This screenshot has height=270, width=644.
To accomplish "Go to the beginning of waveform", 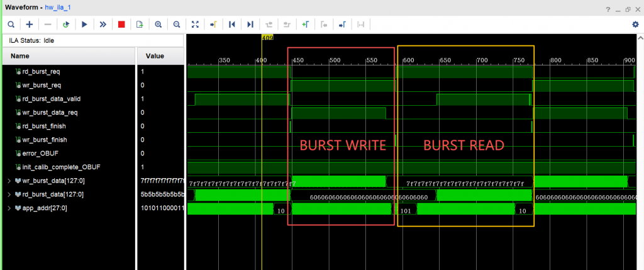I will click(x=232, y=25).
